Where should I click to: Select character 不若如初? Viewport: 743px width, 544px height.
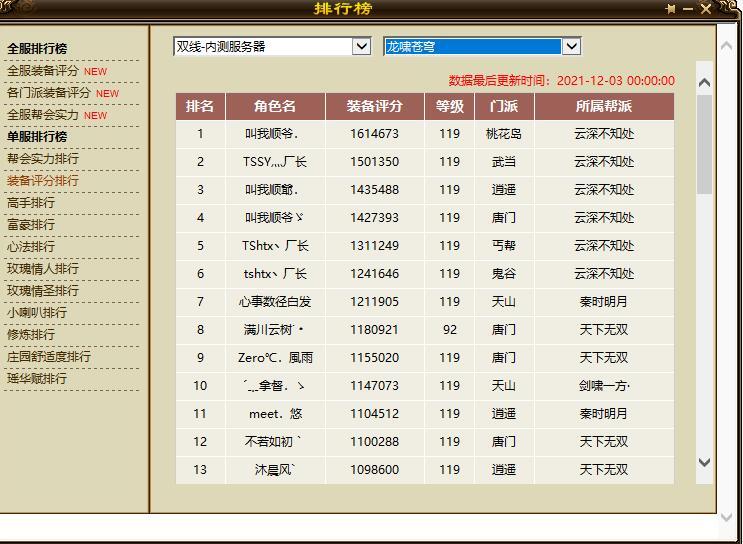coord(272,442)
